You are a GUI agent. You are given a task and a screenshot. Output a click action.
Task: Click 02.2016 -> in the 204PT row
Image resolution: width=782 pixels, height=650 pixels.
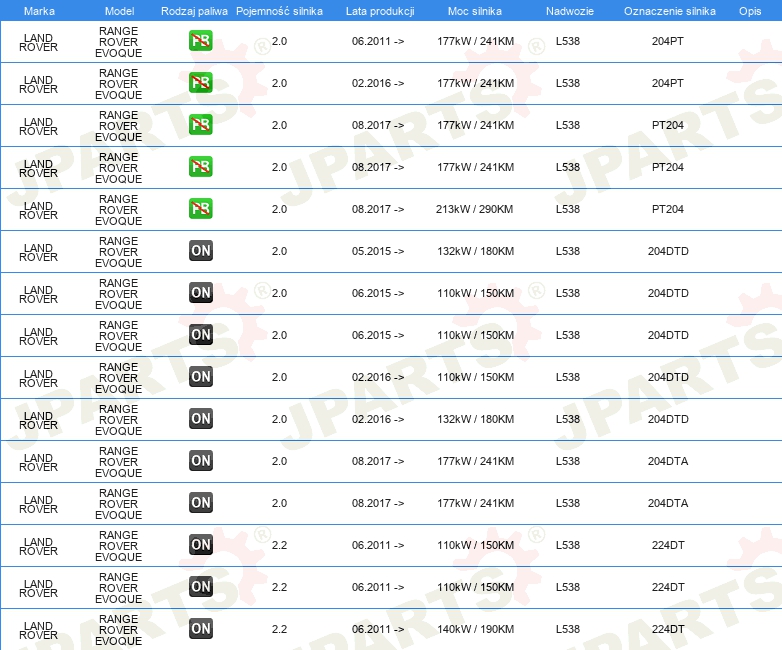pos(378,83)
